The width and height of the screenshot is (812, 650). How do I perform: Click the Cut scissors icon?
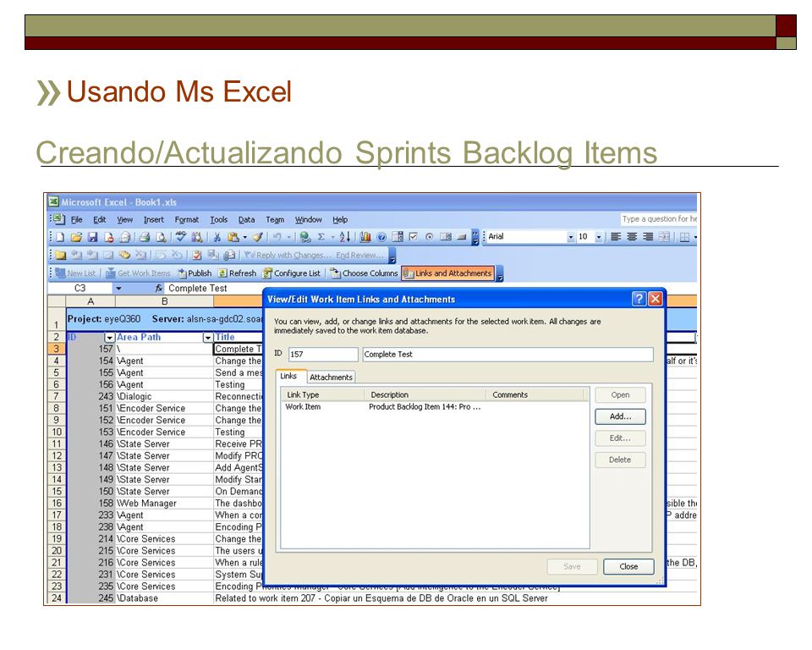(217, 237)
